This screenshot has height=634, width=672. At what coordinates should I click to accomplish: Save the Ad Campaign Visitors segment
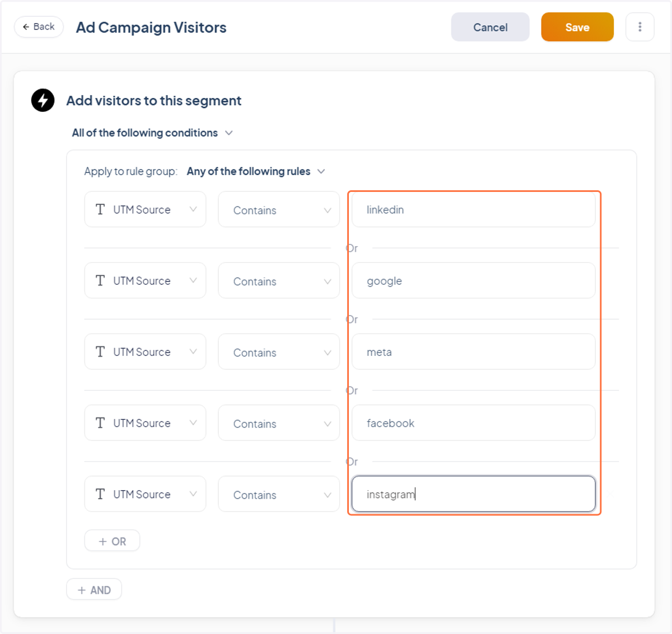click(x=577, y=27)
